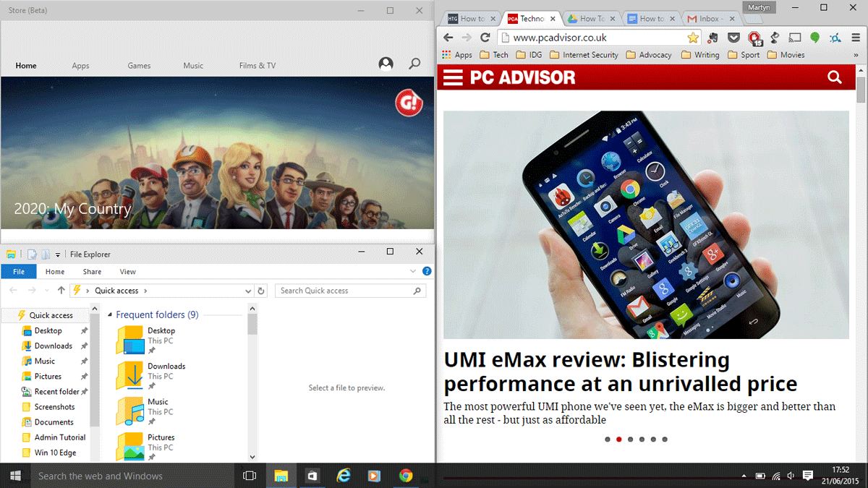Switch to the Apps tab in Store
This screenshot has width=868, height=488.
pos(80,66)
